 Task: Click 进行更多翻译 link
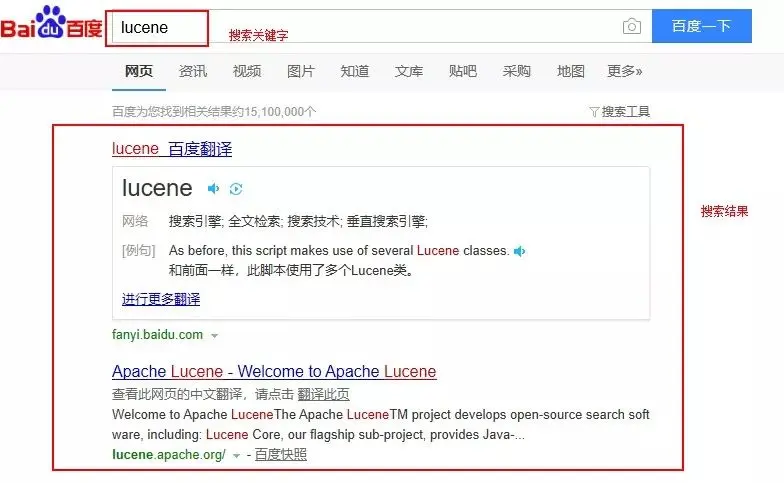(x=161, y=299)
